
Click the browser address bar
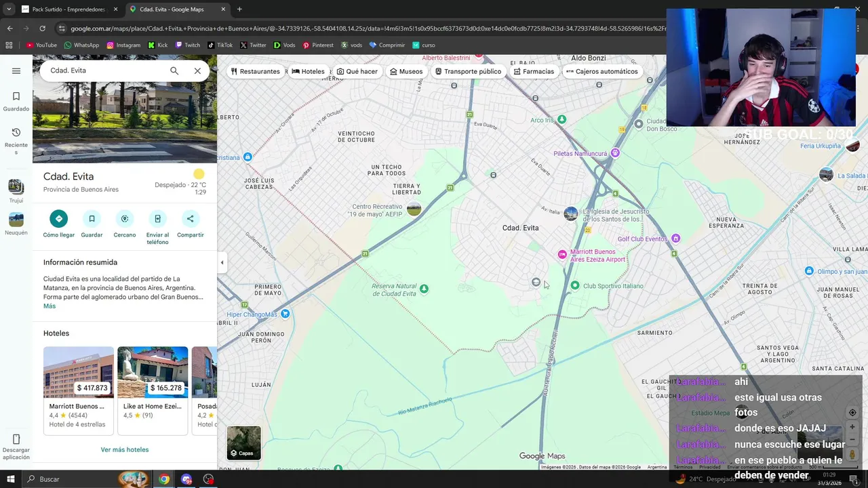click(x=366, y=28)
